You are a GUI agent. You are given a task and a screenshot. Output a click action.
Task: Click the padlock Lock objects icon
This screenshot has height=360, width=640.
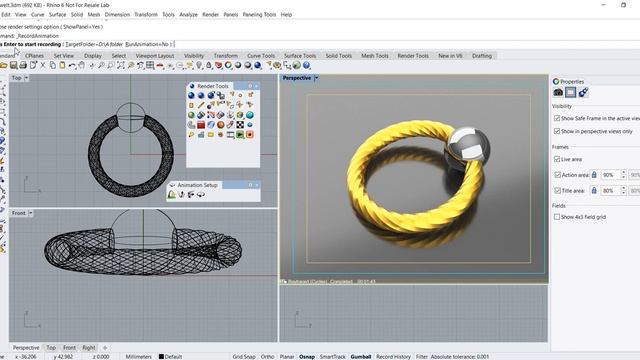tap(209, 65)
